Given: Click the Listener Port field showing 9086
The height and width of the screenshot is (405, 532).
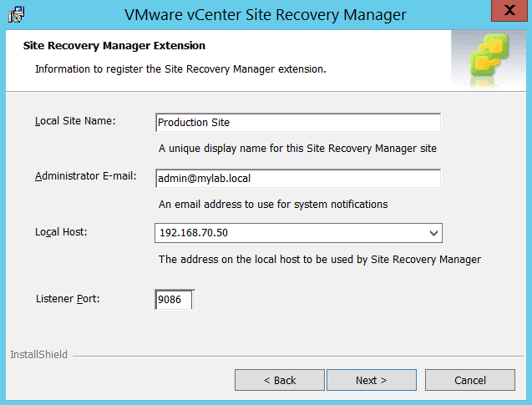Looking at the screenshot, I should [174, 299].
